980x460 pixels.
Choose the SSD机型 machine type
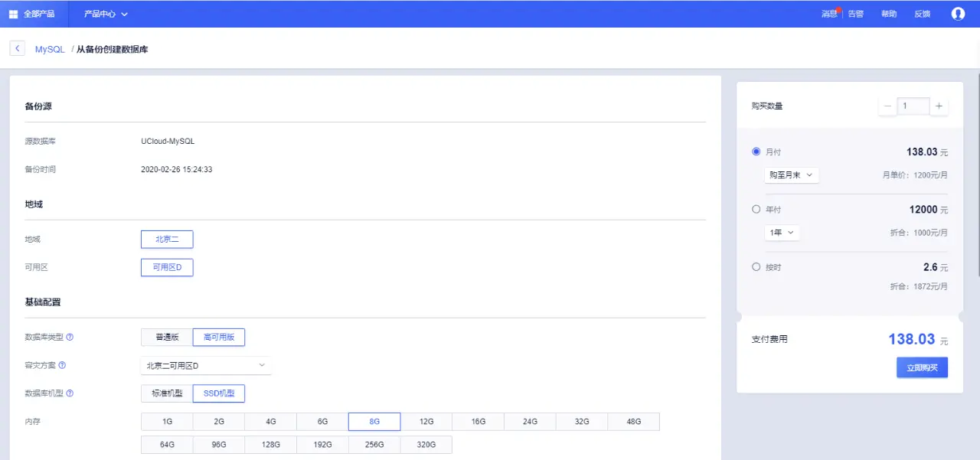pyautogui.click(x=219, y=394)
